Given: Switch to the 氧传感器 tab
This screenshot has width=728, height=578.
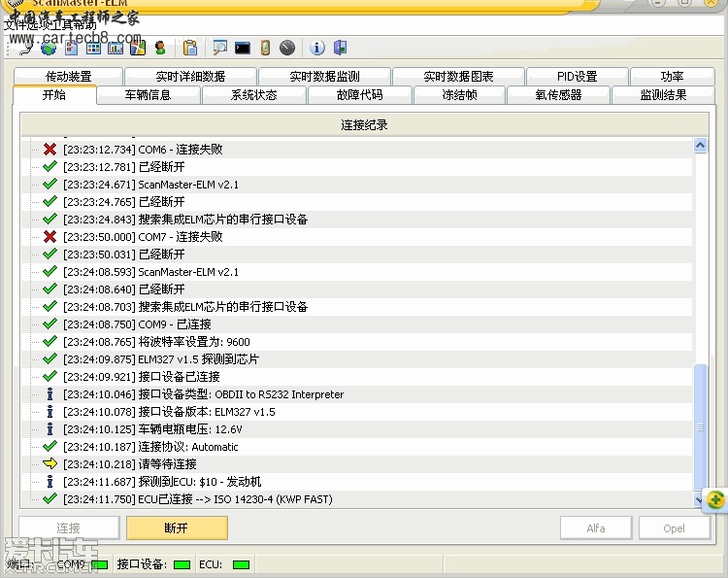Looking at the screenshot, I should pos(558,95).
